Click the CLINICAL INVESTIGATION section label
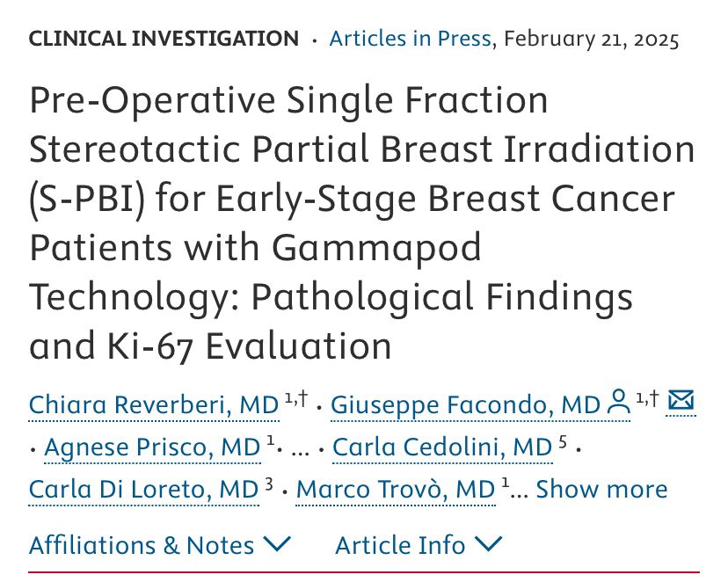728x582 pixels. pos(164,39)
